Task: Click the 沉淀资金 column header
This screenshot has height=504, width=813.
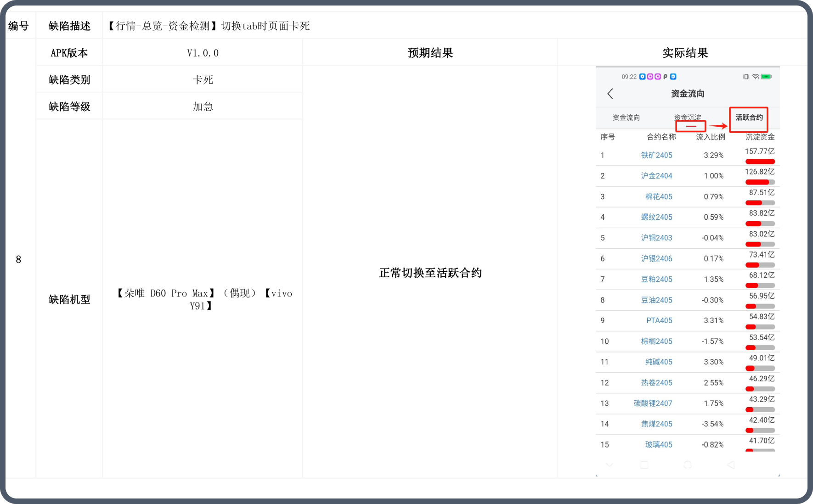Action: 760,137
